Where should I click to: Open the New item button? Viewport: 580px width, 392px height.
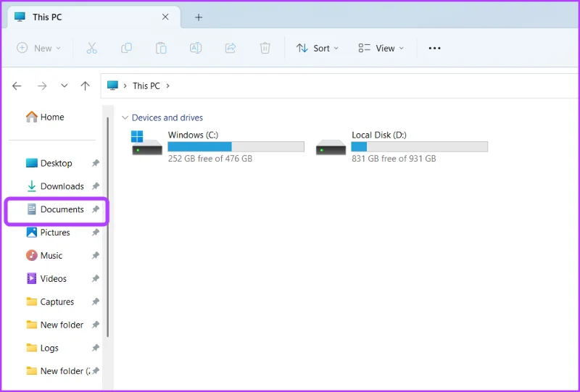point(38,48)
